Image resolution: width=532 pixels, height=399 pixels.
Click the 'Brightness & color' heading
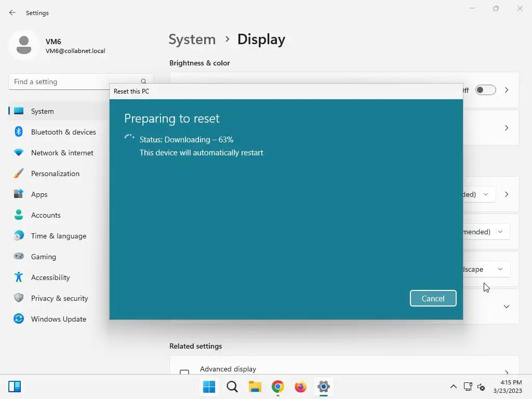coord(199,63)
